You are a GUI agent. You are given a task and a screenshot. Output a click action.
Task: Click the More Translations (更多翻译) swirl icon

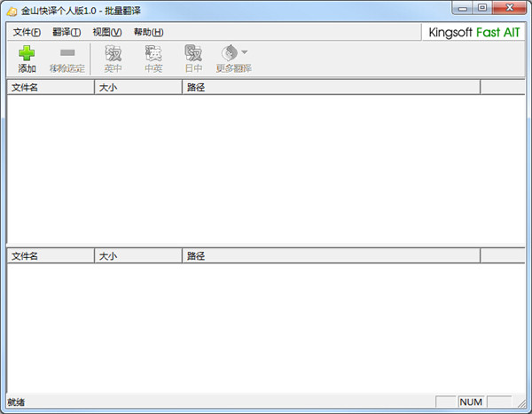[x=230, y=53]
